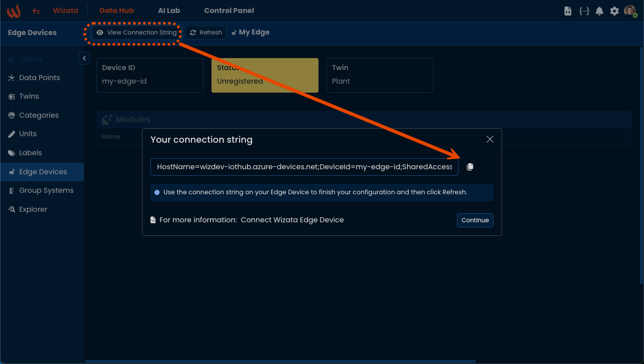Open the API braces icon
The width and height of the screenshot is (644, 364).
click(583, 11)
